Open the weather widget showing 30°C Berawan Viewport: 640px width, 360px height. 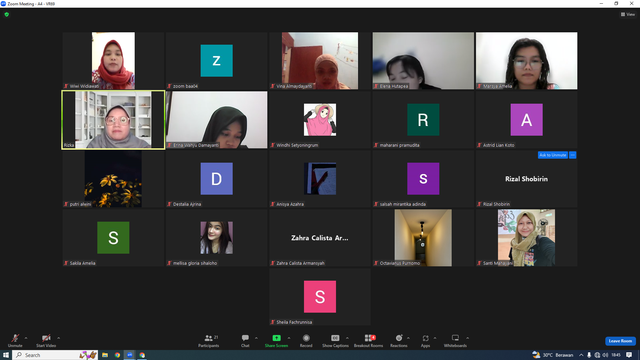tap(553, 355)
